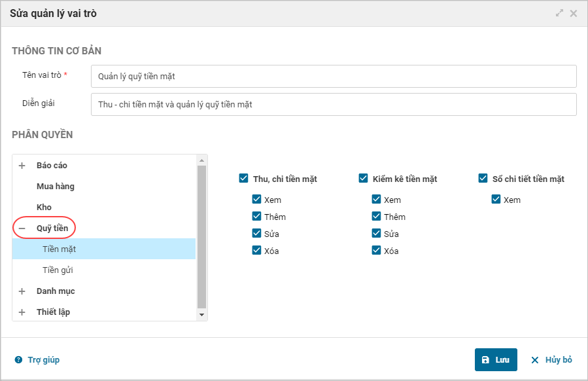Toggle the Kiểm kê tiền mặt checkbox

tap(364, 178)
